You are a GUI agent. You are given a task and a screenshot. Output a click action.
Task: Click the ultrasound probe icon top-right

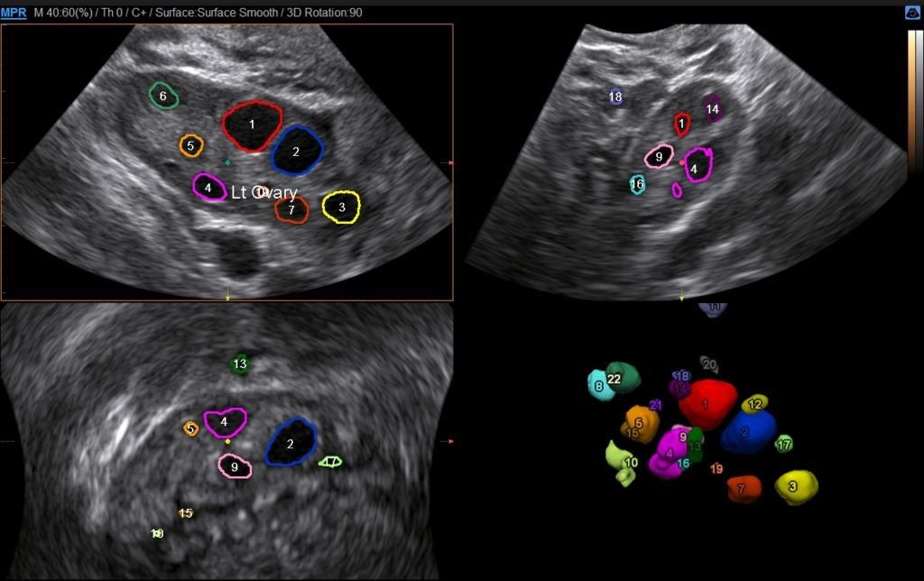[x=912, y=14]
